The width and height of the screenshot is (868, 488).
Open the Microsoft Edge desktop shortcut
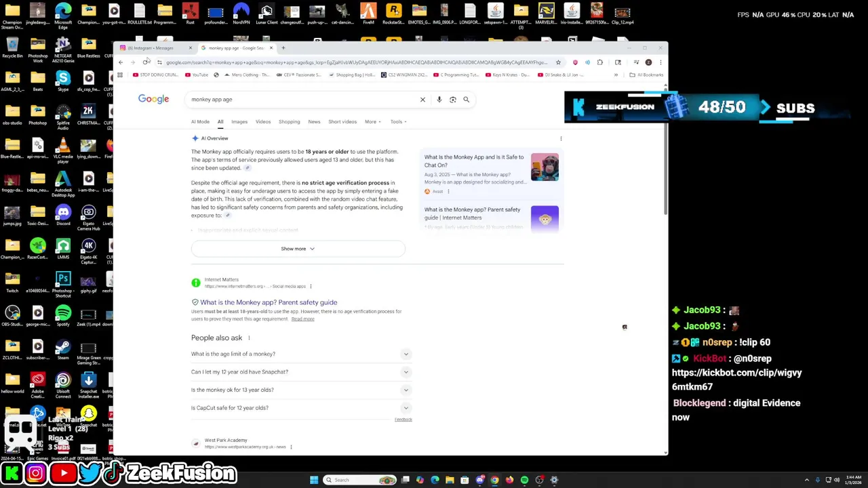(x=63, y=14)
